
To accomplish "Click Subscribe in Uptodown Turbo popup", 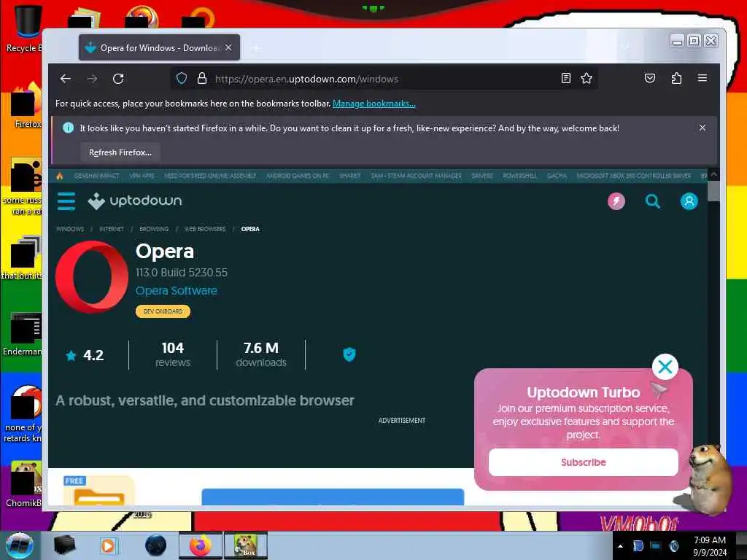I will pos(583,462).
